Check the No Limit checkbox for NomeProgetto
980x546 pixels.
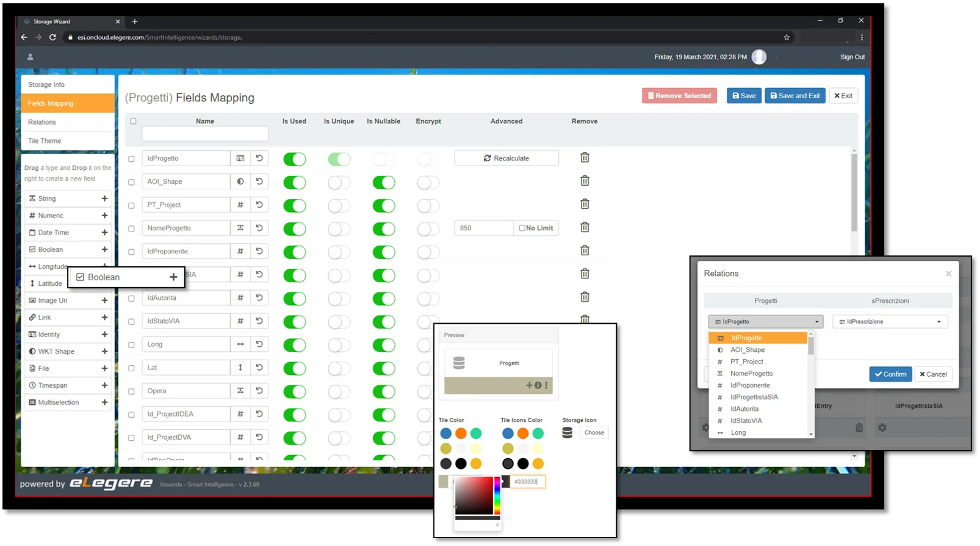coord(522,228)
